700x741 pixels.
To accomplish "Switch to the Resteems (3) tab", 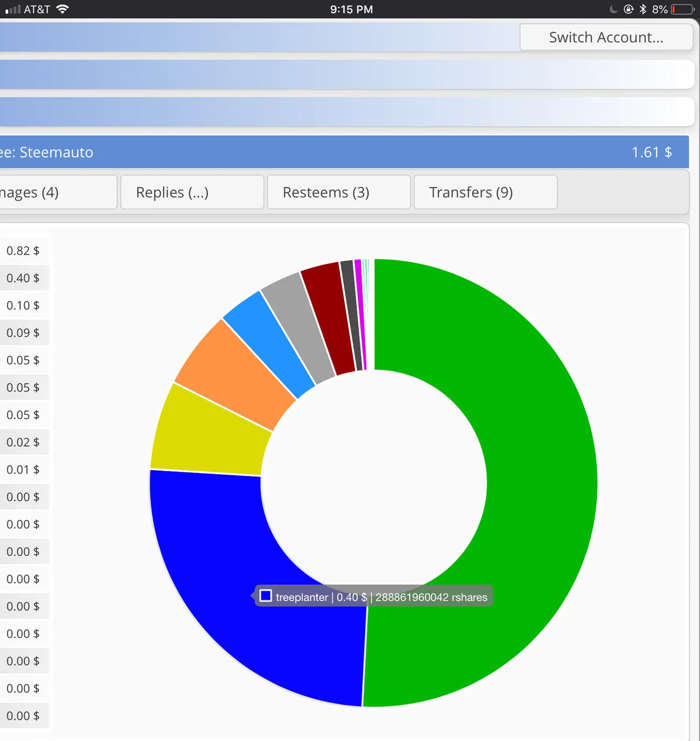I will (339, 192).
